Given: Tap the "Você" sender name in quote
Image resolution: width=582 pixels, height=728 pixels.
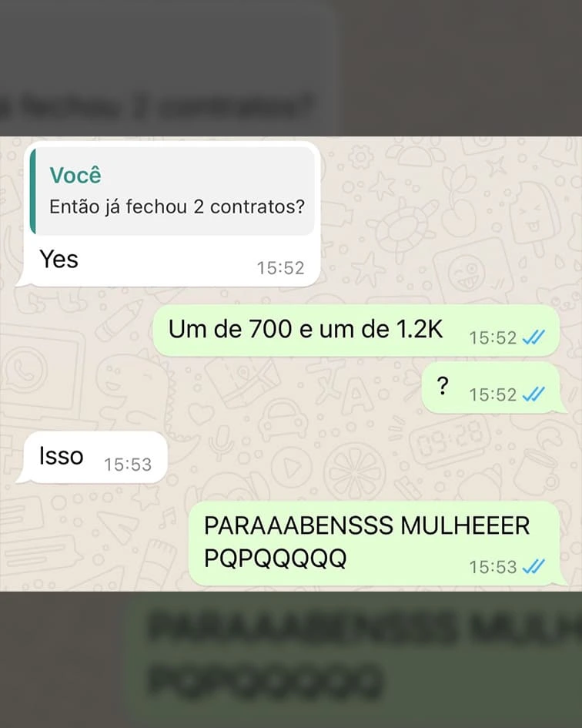Looking at the screenshot, I should [75, 175].
